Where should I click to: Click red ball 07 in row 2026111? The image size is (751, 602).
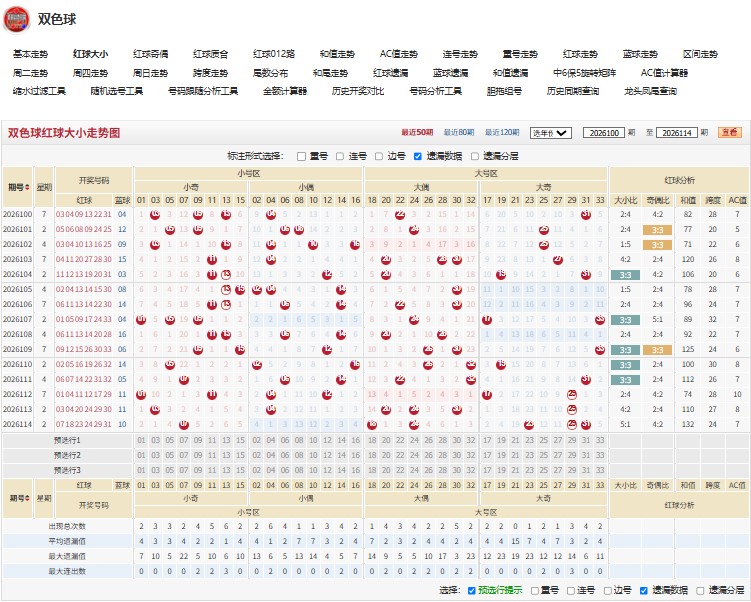pos(183,380)
